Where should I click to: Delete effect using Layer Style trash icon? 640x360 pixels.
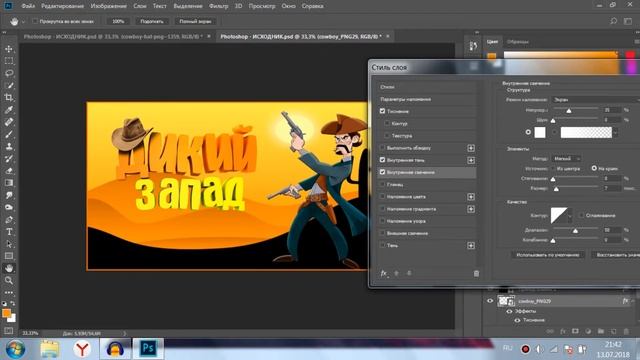pos(476,273)
